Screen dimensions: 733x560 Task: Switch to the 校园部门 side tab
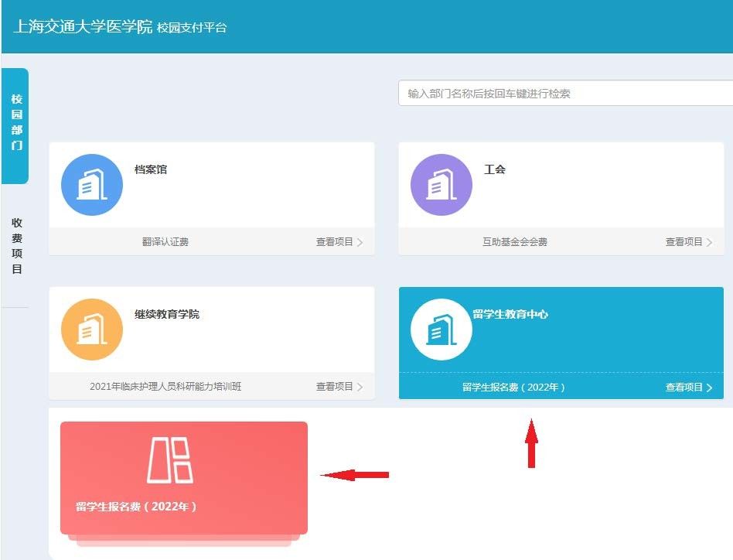click(16, 123)
